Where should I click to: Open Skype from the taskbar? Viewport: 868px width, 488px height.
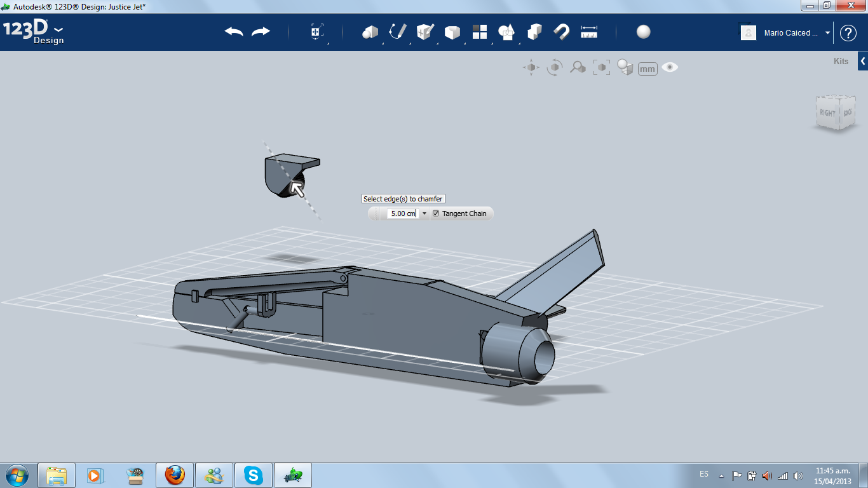point(254,475)
